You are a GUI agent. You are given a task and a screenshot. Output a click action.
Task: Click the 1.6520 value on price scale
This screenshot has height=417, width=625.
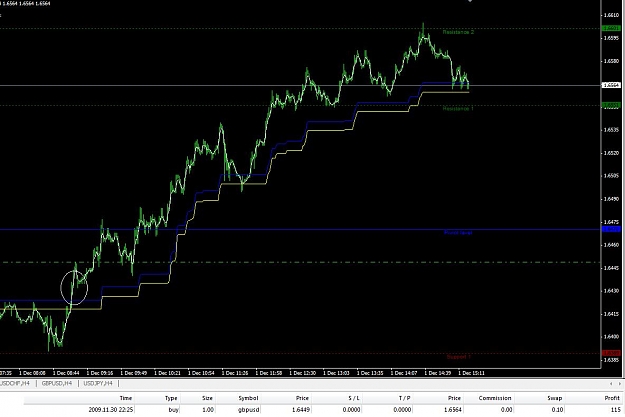click(611, 153)
